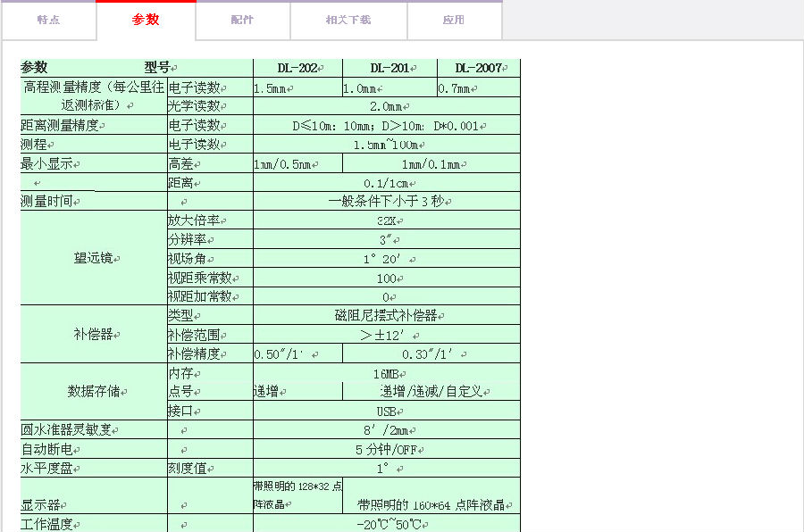Click the 16MB memory value cell
804x532 pixels.
coord(386,373)
